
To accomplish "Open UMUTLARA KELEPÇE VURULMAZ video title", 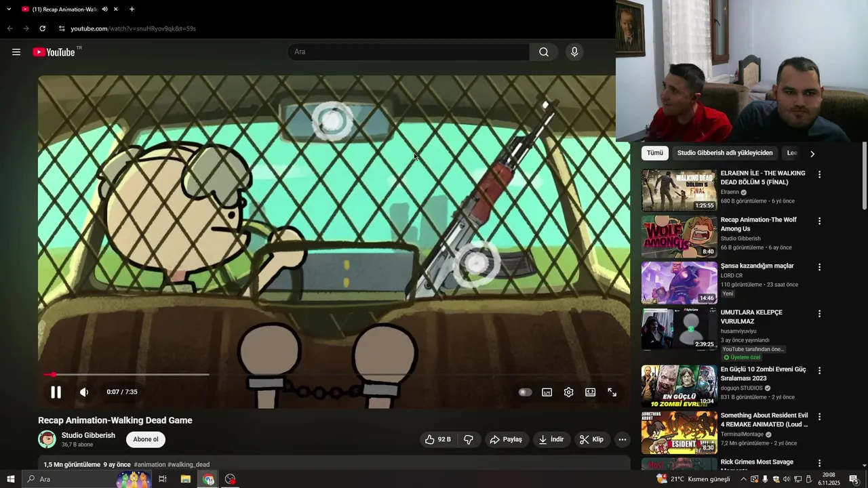I will point(751,317).
